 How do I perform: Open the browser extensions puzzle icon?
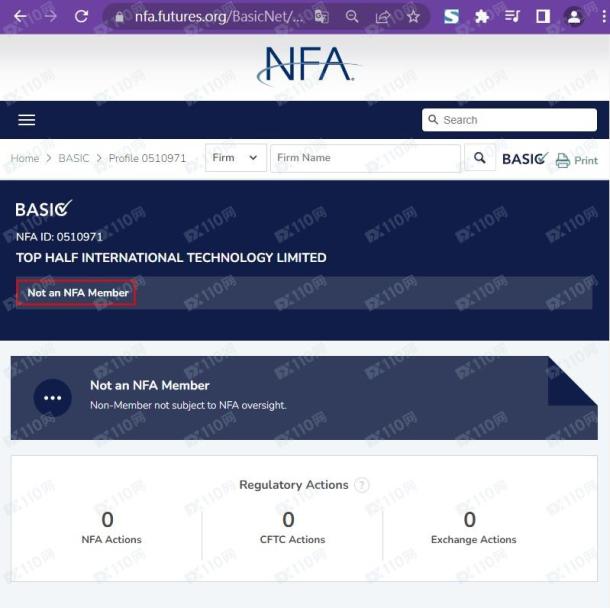(482, 16)
